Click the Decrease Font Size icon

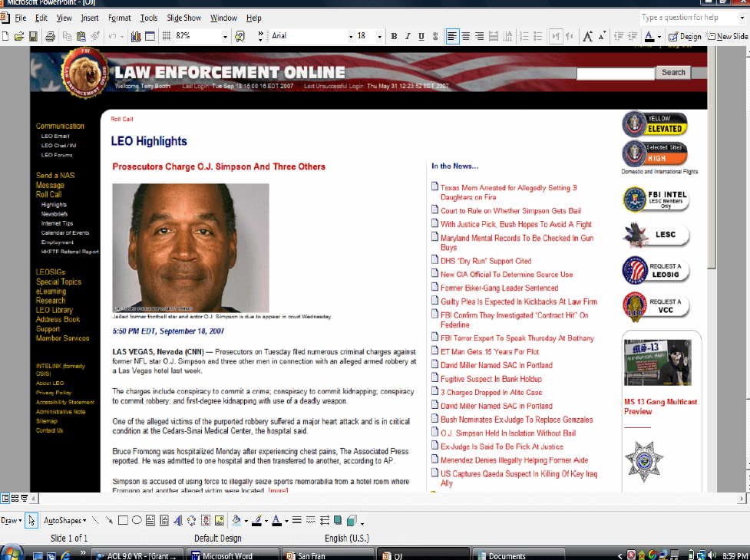click(602, 35)
